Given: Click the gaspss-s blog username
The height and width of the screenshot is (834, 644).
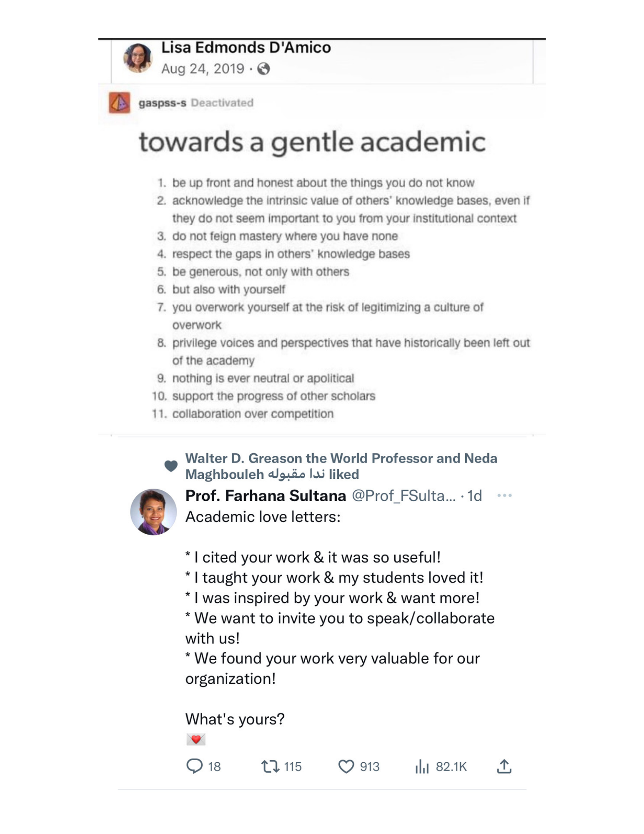Looking at the screenshot, I should point(163,103).
